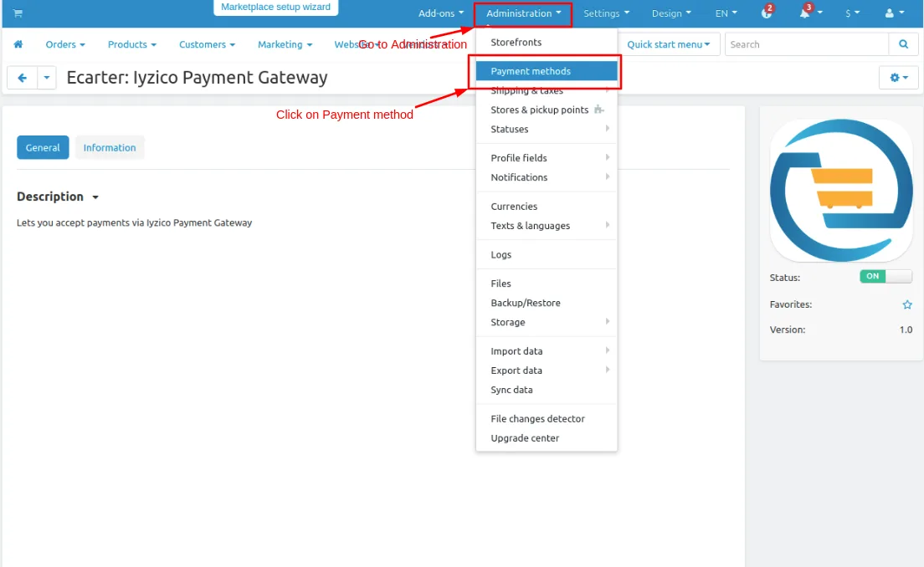The height and width of the screenshot is (567, 924).
Task: Open the Products menu
Action: pos(132,44)
